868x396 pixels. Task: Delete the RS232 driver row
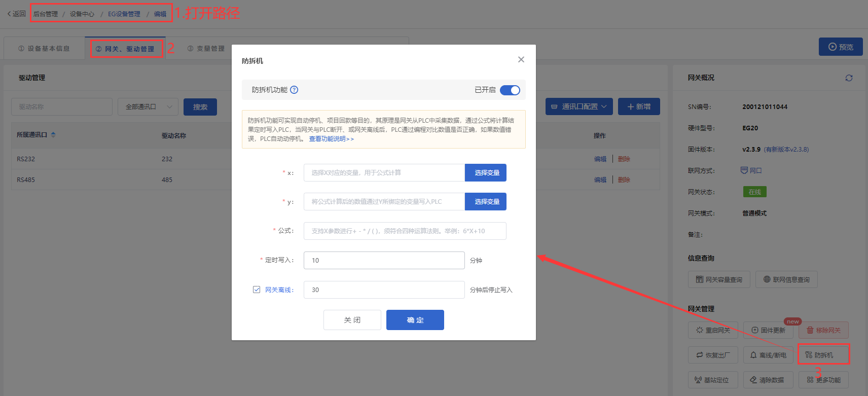(x=624, y=159)
